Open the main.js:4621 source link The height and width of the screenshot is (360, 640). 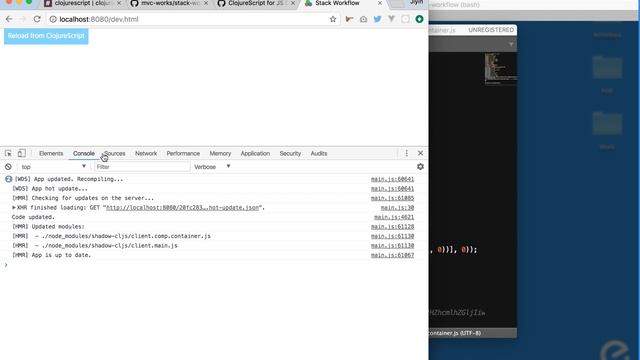coord(394,217)
